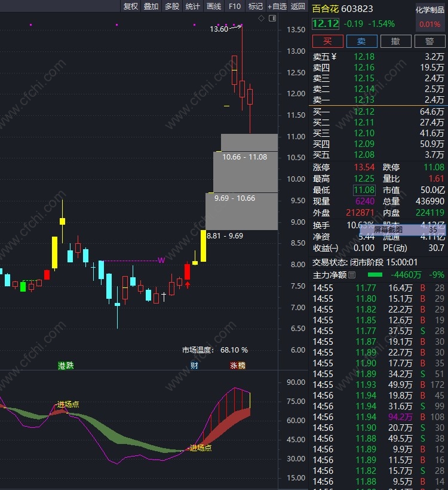Screen dimensions: 448x490
Task: Click the 外盘 value 212871
Action: click(360, 213)
